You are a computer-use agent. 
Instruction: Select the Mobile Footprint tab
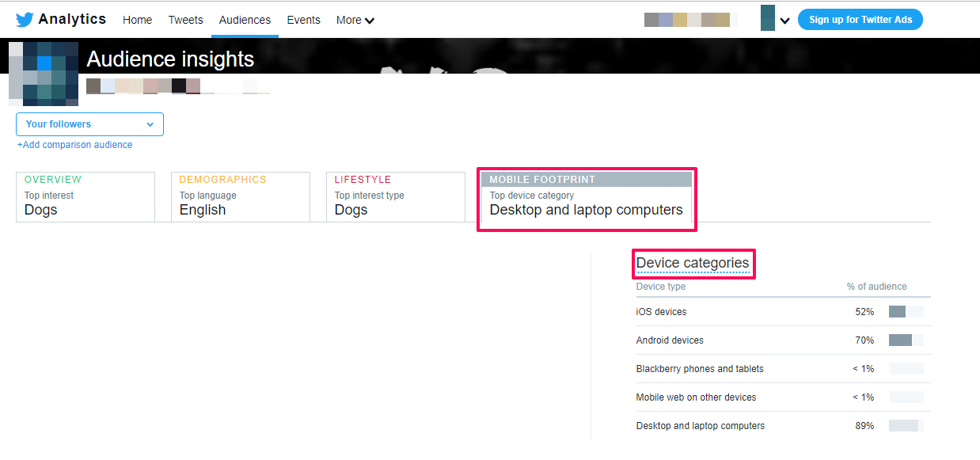[x=586, y=197]
